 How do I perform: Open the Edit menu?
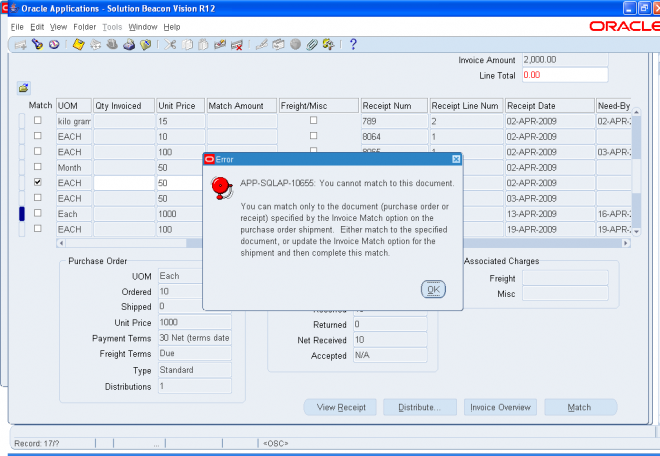pyautogui.click(x=37, y=27)
